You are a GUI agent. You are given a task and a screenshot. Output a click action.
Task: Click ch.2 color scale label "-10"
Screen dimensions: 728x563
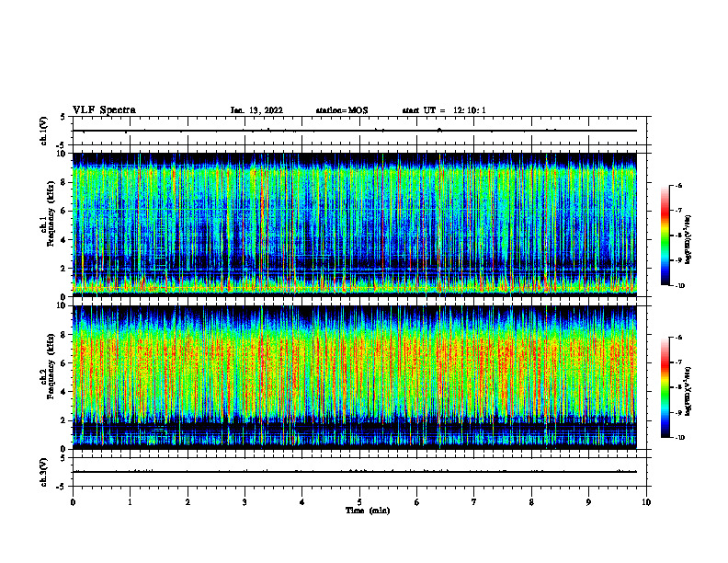[x=679, y=438]
